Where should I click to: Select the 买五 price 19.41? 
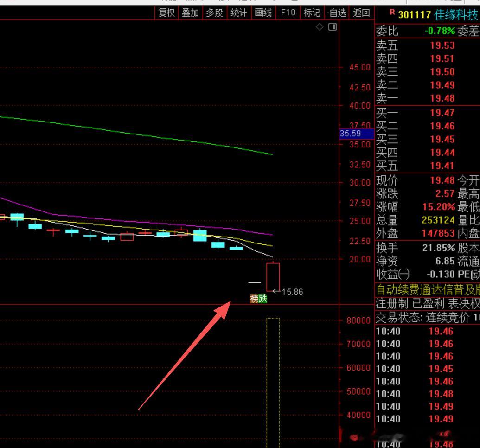coord(442,166)
